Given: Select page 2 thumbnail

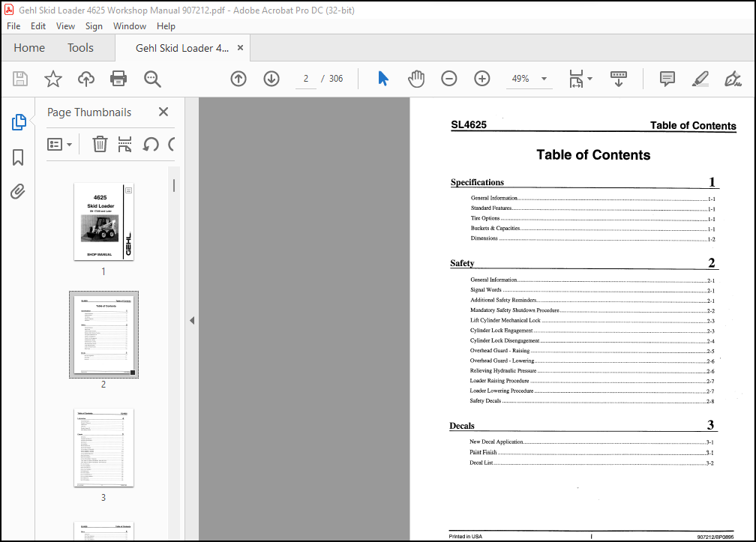Looking at the screenshot, I should point(103,334).
